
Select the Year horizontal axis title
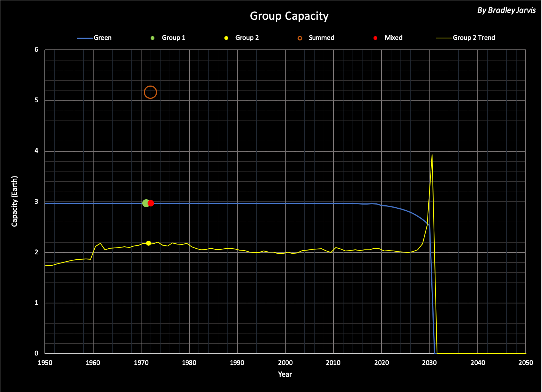tap(285, 374)
